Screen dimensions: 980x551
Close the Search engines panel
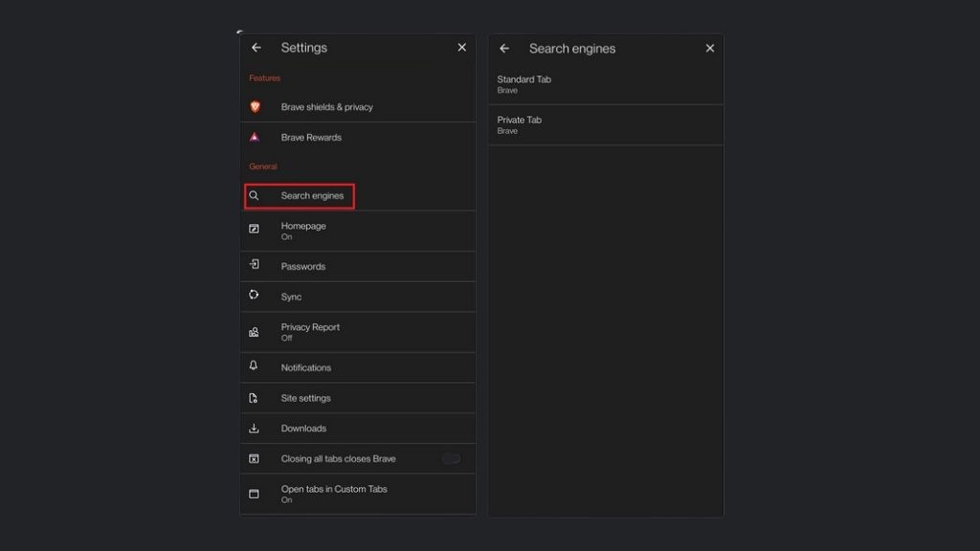(x=710, y=48)
